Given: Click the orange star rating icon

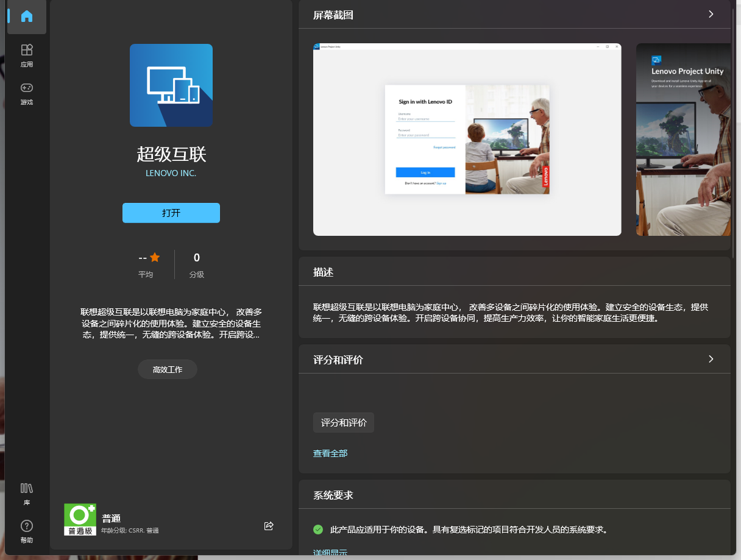Looking at the screenshot, I should 155,257.
